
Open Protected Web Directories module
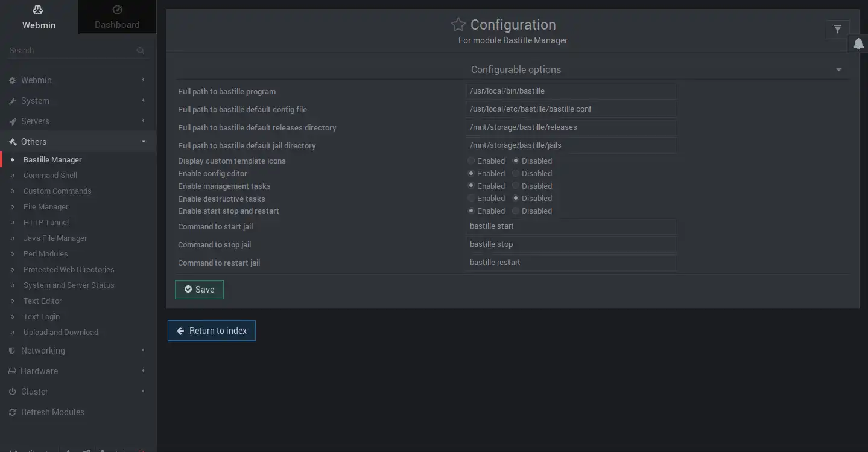pos(69,270)
